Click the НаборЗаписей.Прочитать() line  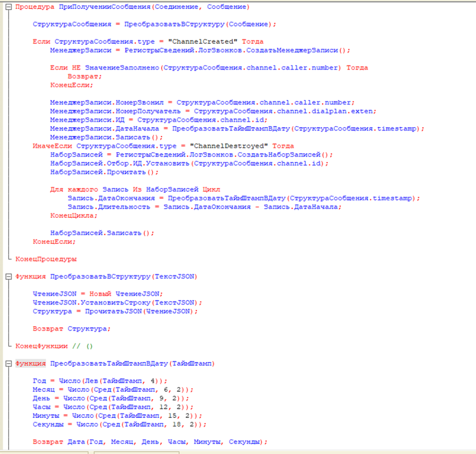(x=105, y=172)
